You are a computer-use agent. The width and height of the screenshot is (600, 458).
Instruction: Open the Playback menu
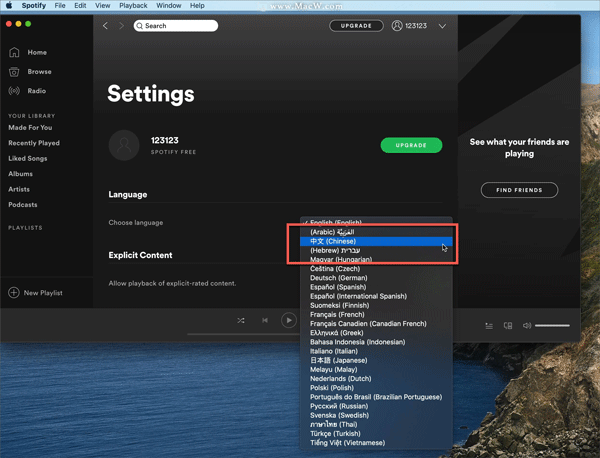pos(133,6)
